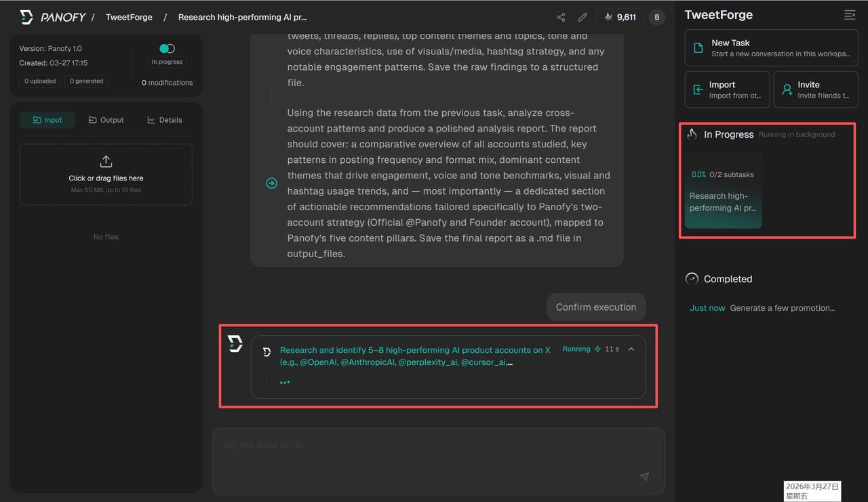The image size is (868, 502).
Task: Switch to the Input tab
Action: 47,120
